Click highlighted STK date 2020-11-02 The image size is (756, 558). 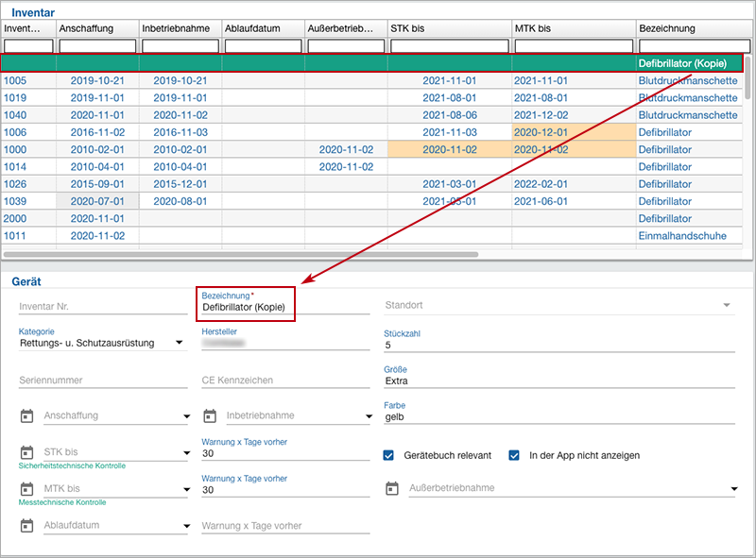tap(450, 150)
